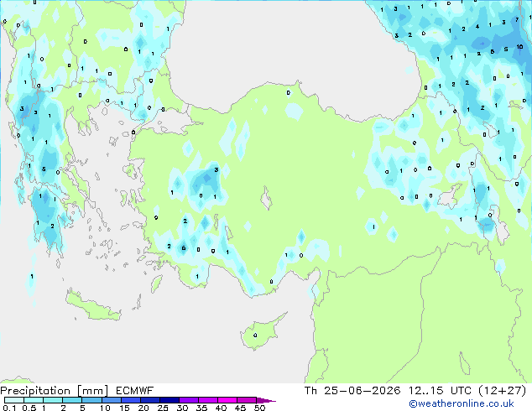Select the 45–50 mm legend swatch
Screen dimensions: 532x411
pyautogui.click(x=247, y=400)
